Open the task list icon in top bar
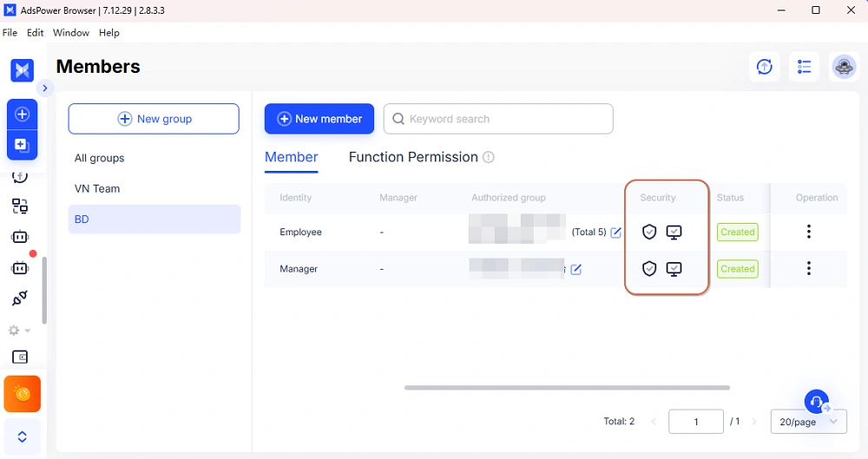 click(804, 67)
